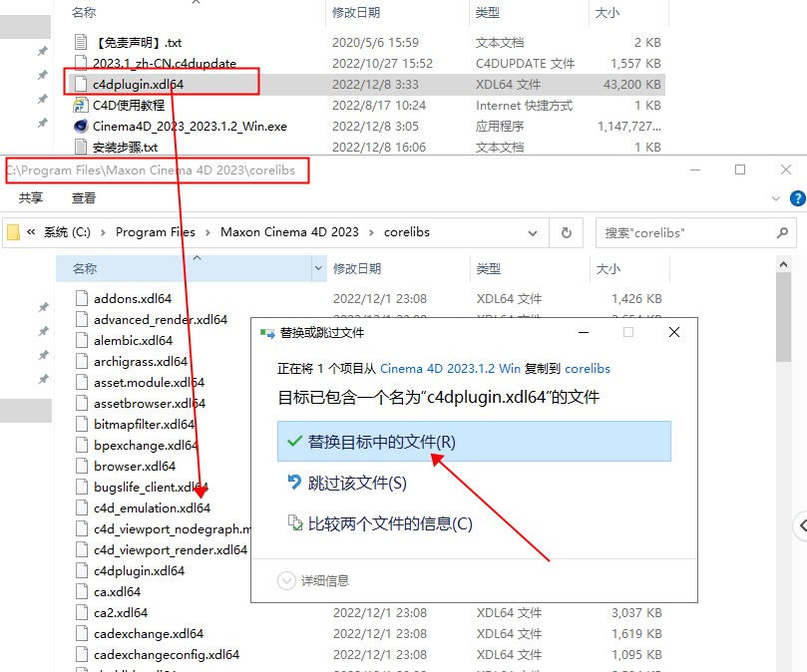
Task: Expand 详细信息 details in dialog
Action: (x=286, y=580)
